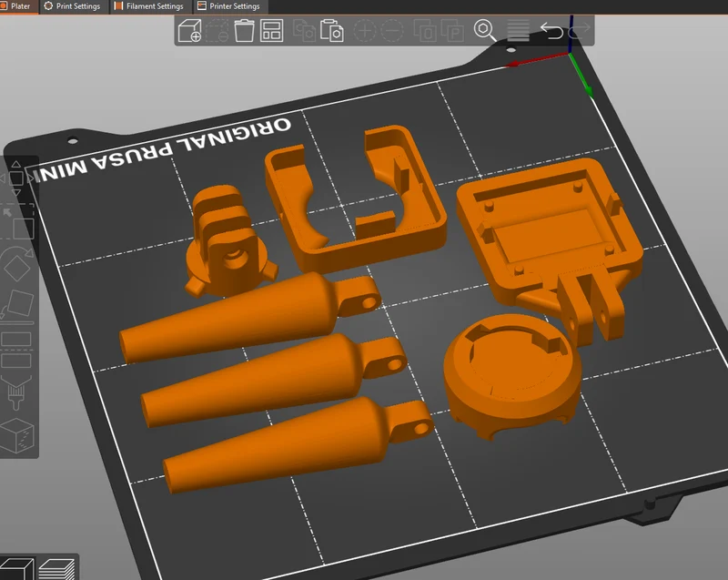Screen dimensions: 728x580
Task: Switch to the 3D editor view
Action: click(16, 569)
